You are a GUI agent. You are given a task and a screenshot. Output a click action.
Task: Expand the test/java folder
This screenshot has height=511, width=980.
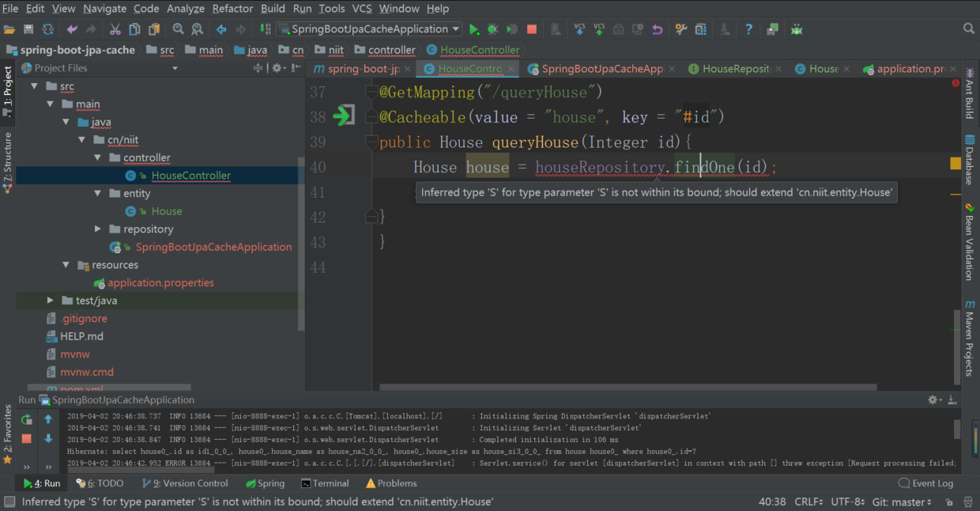point(50,301)
